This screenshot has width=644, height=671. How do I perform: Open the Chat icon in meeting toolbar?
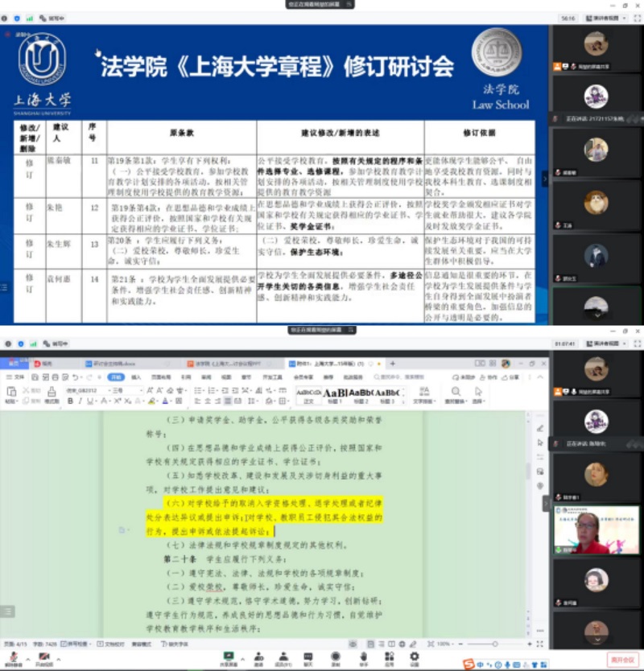(308, 660)
